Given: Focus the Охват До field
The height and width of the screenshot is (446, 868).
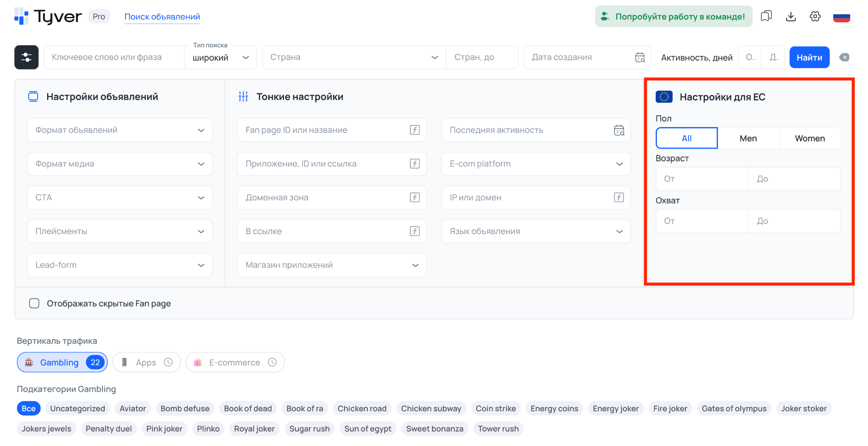Looking at the screenshot, I should click(794, 221).
